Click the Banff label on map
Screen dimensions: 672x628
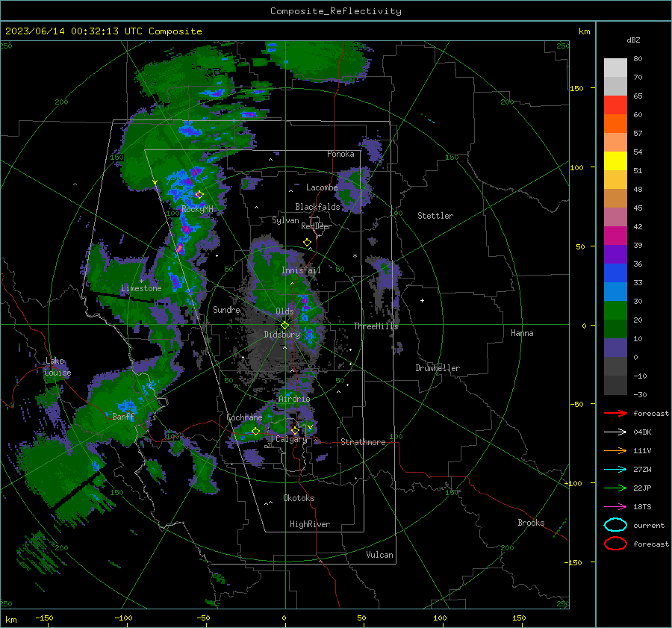123,416
